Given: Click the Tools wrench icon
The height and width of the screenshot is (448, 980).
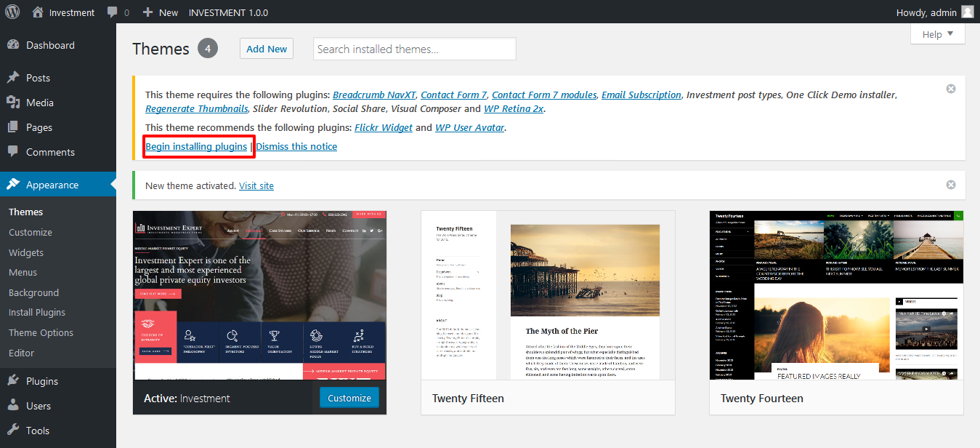Looking at the screenshot, I should pos(13,431).
